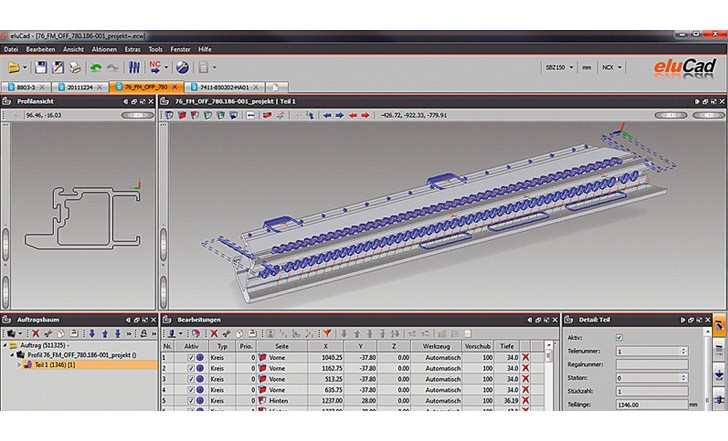The image size is (728, 441).
Task: Click blue up arrow in Auftragsbaum toolbar
Action: coord(105,333)
